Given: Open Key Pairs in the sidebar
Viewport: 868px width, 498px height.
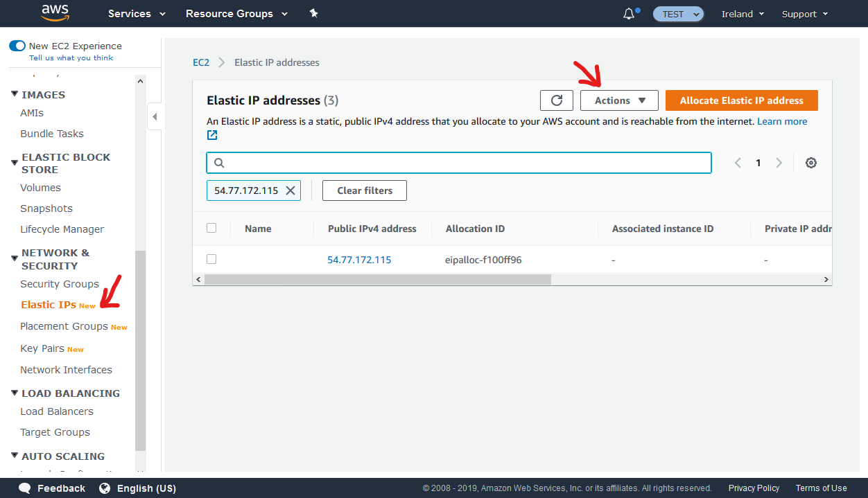Looking at the screenshot, I should pyautogui.click(x=42, y=348).
